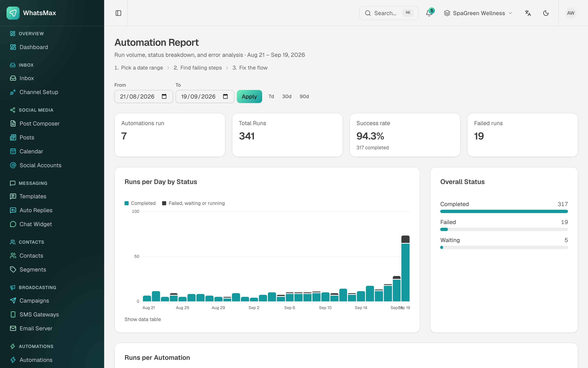The width and height of the screenshot is (588, 368).
Task: Click the Campaigns paper plane icon
Action: (13, 301)
